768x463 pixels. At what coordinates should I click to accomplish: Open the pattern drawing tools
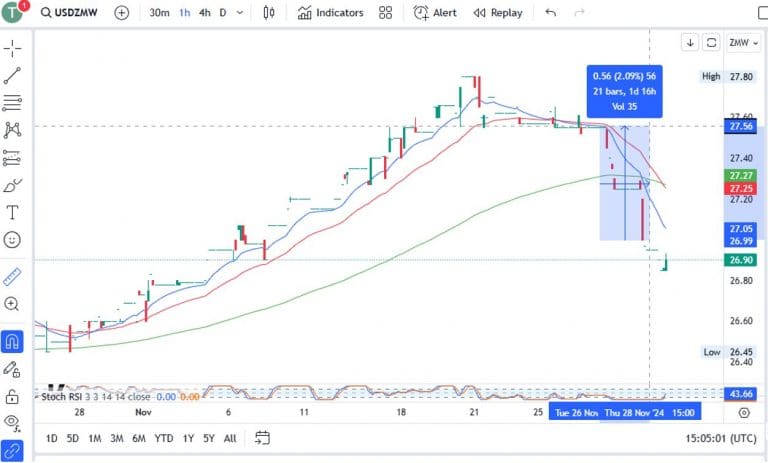(12, 130)
